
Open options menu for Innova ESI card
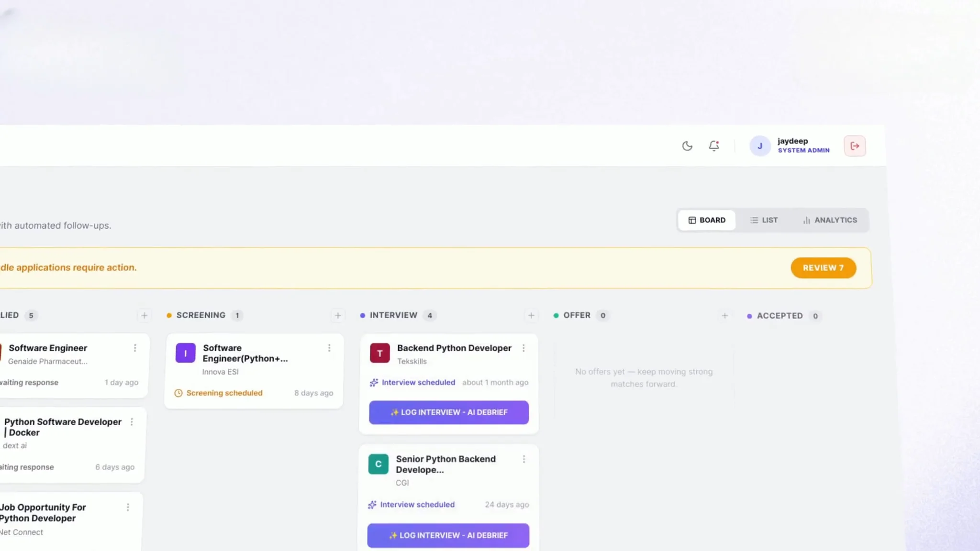click(x=329, y=348)
